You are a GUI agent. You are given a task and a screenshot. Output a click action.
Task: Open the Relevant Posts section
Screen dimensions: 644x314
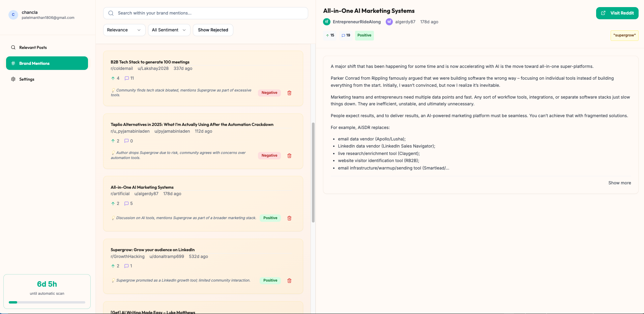click(x=47, y=48)
